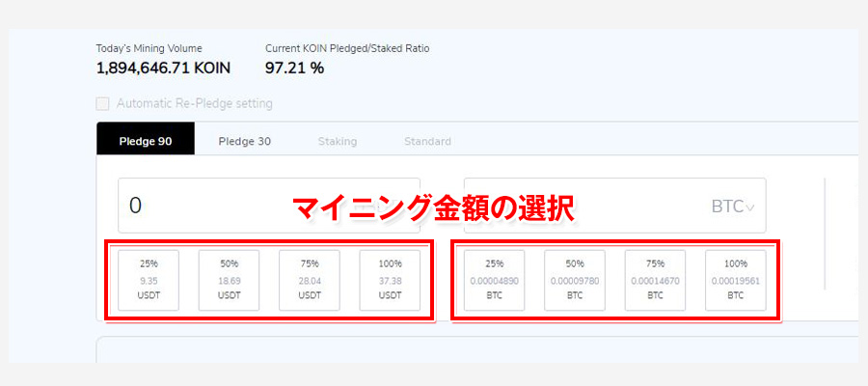Click the Today's Mining Volume label
868x386 pixels.
click(x=149, y=47)
